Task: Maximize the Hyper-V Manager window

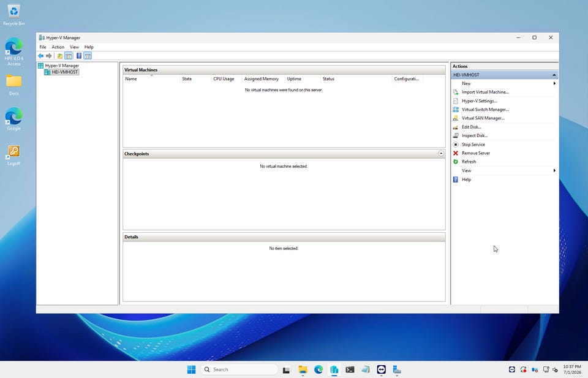Action: [534, 37]
